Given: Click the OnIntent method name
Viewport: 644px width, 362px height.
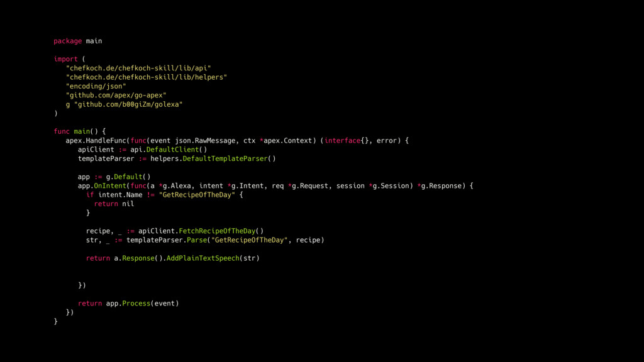Looking at the screenshot, I should [109, 186].
